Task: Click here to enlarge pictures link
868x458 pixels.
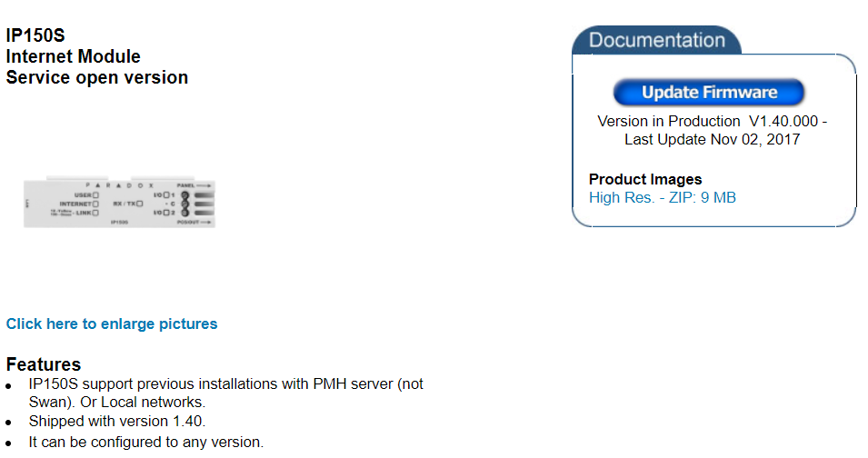Action: tap(112, 324)
